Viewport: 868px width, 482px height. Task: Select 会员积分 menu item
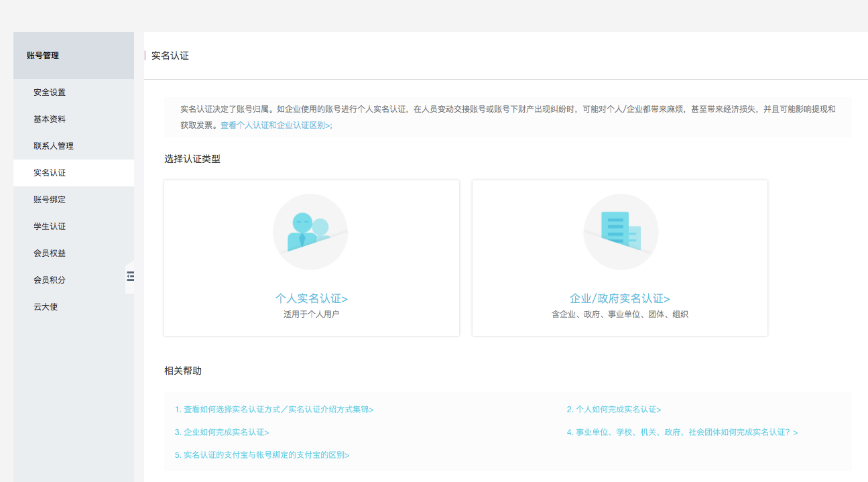click(50, 280)
